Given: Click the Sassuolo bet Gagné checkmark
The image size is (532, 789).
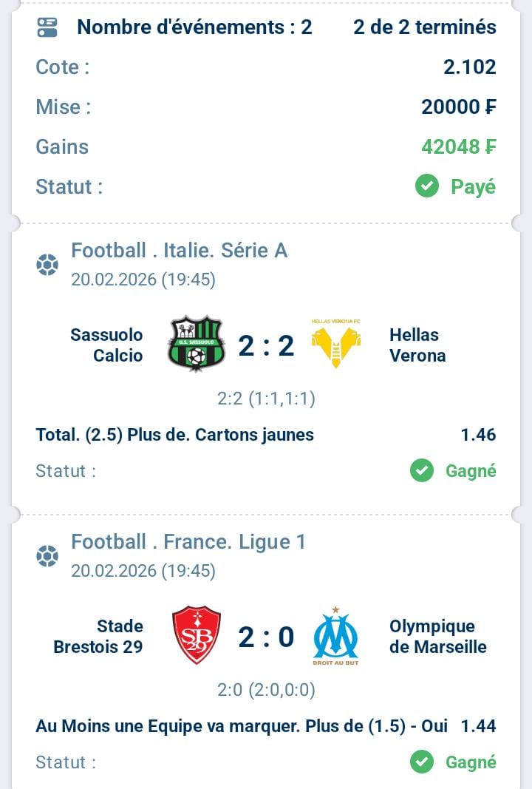Looking at the screenshot, I should pyautogui.click(x=422, y=470).
